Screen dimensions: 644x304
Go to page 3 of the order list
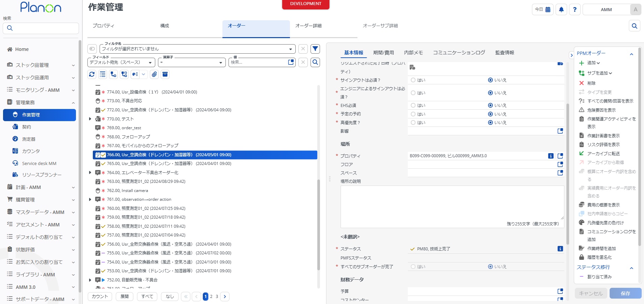(x=217, y=296)
